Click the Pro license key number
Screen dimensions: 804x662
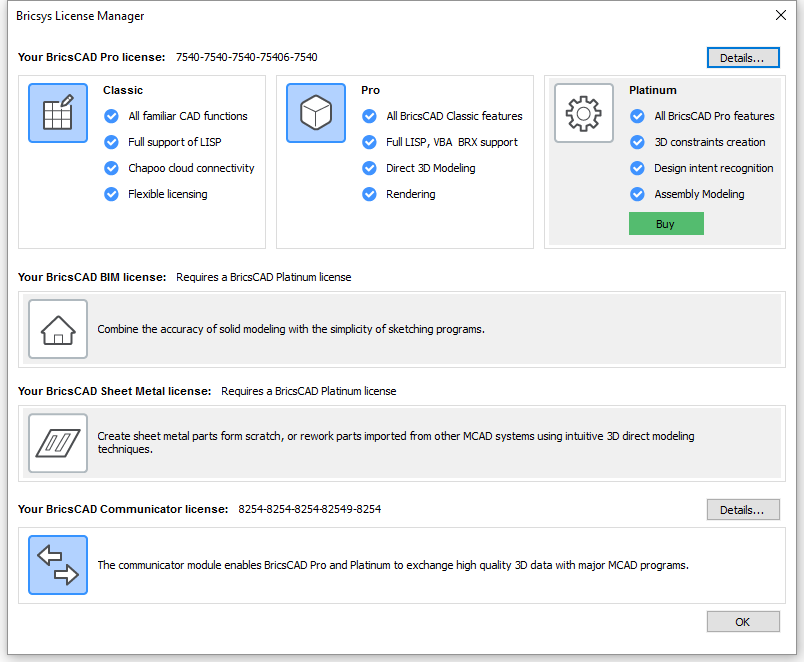[x=247, y=57]
